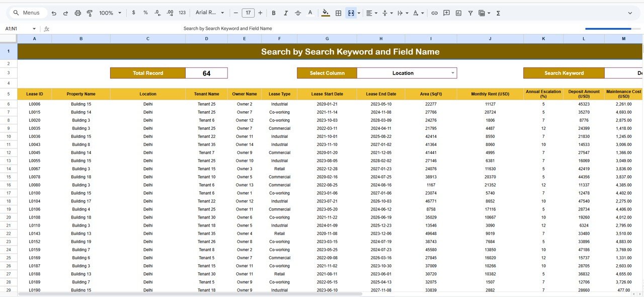Viewport: 644px width, 297px height.
Task: Create a filter using the filter icon
Action: pyautogui.click(x=470, y=13)
